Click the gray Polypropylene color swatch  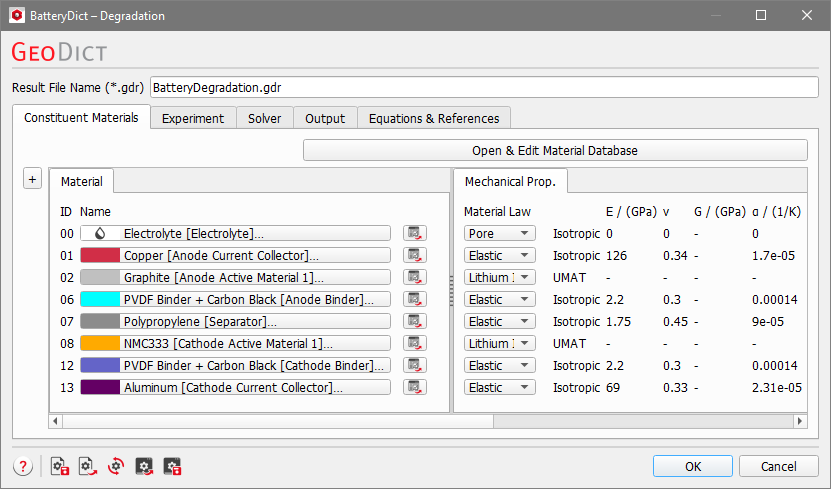coord(100,321)
